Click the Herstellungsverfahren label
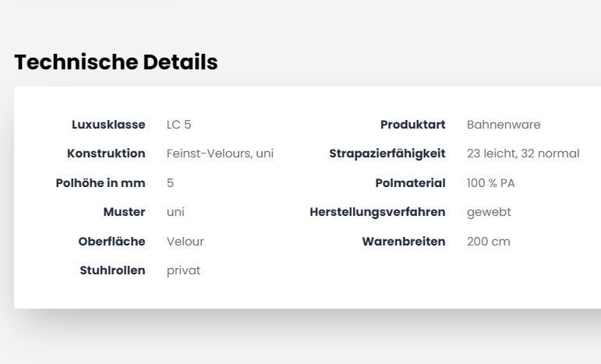Viewport: 601px width, 364px height. pos(377,212)
